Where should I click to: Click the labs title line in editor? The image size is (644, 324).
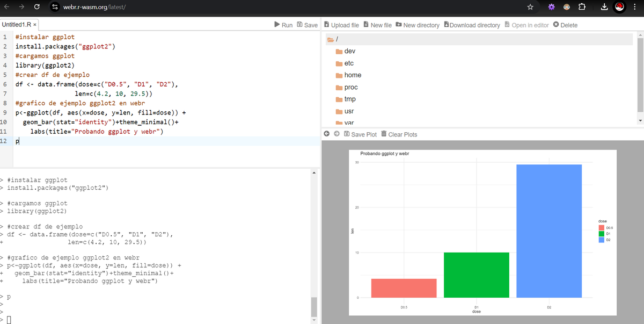click(97, 132)
